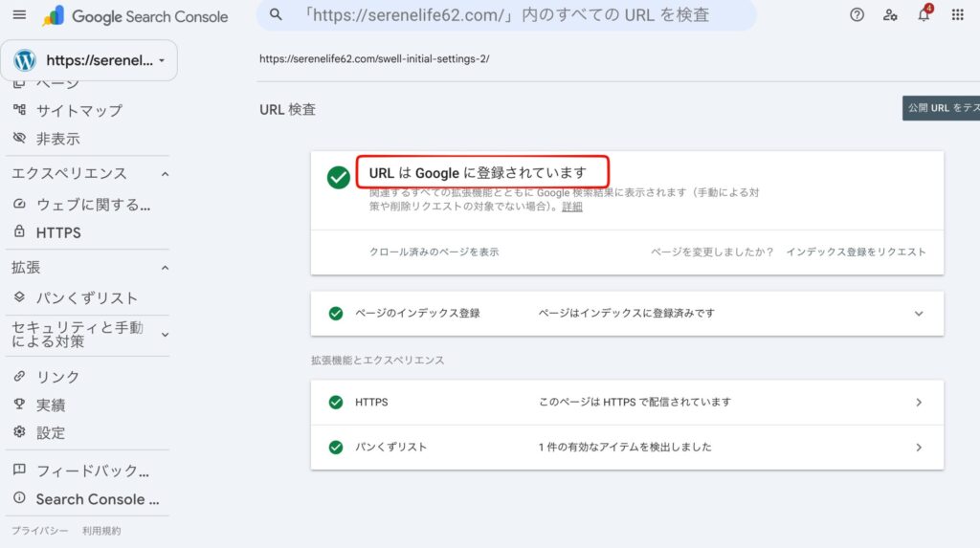Screen dimensions: 980x548
Task: Open リンク report in sidebar
Action: click(x=58, y=377)
